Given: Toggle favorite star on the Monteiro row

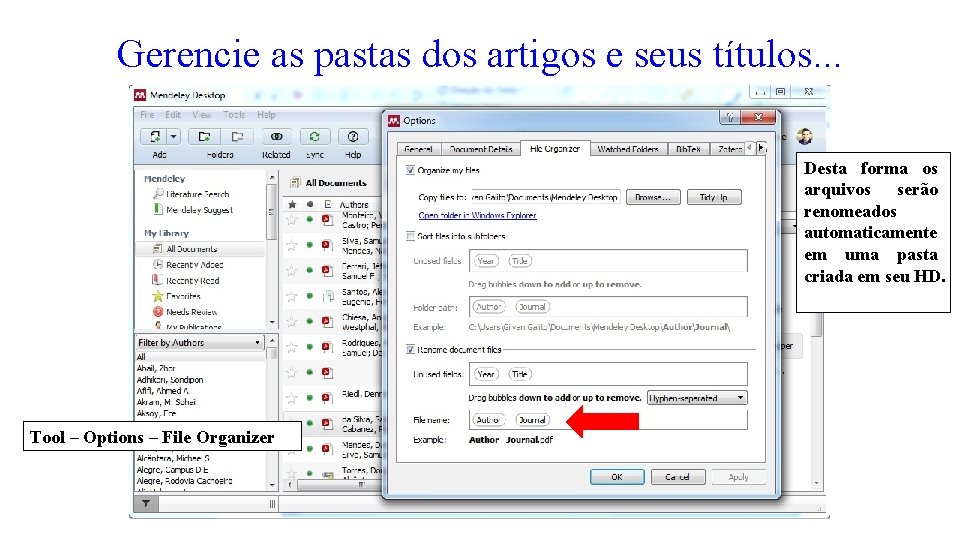Looking at the screenshot, I should point(292,219).
